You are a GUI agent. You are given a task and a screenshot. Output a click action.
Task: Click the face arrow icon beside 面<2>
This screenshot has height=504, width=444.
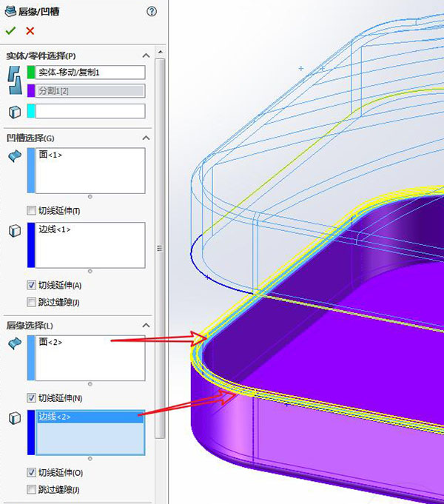[15, 343]
